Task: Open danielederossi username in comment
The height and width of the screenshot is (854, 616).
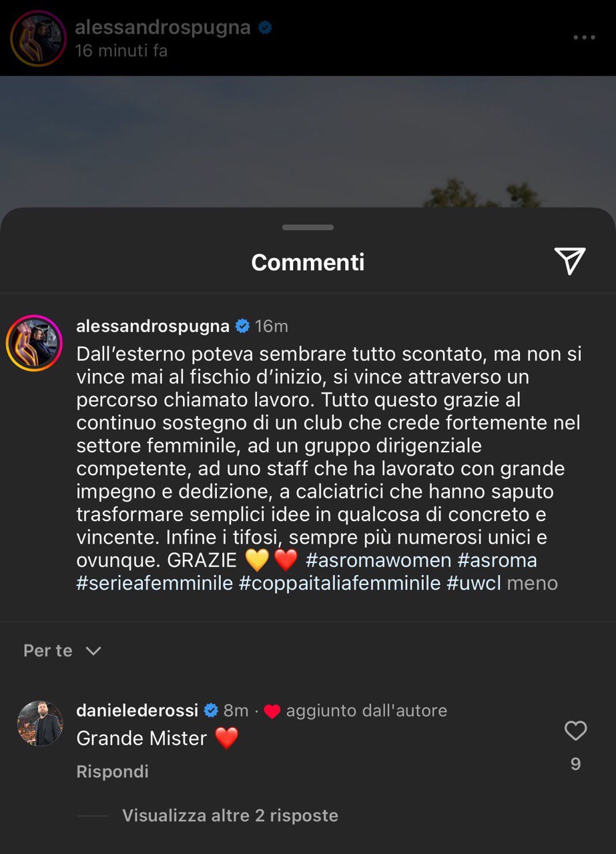Action: pos(137,711)
